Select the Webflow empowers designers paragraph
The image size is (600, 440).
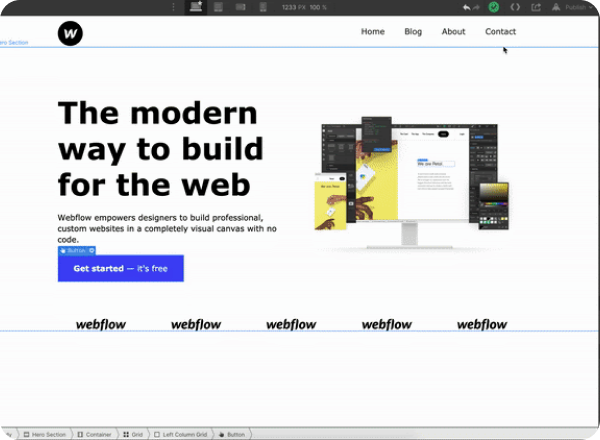pyautogui.click(x=167, y=228)
